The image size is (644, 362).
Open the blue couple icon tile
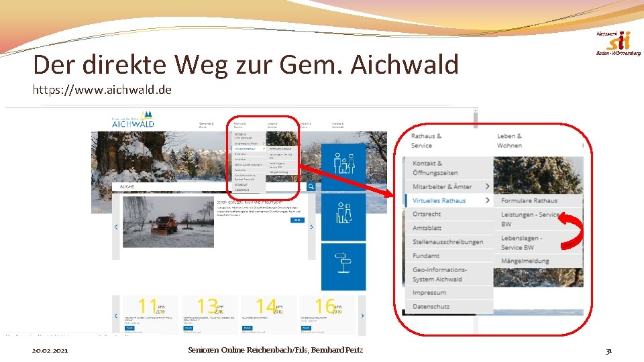coord(343,217)
